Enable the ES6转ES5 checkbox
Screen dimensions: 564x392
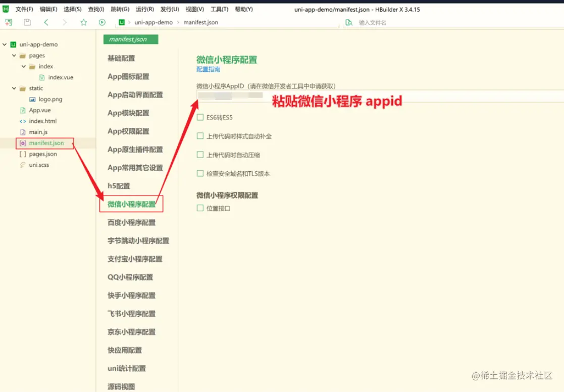200,117
